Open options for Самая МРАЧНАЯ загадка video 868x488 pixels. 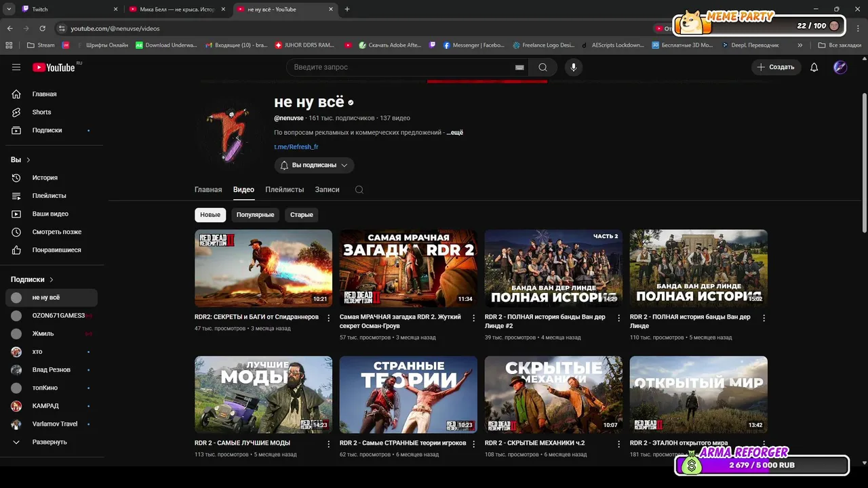pyautogui.click(x=474, y=318)
